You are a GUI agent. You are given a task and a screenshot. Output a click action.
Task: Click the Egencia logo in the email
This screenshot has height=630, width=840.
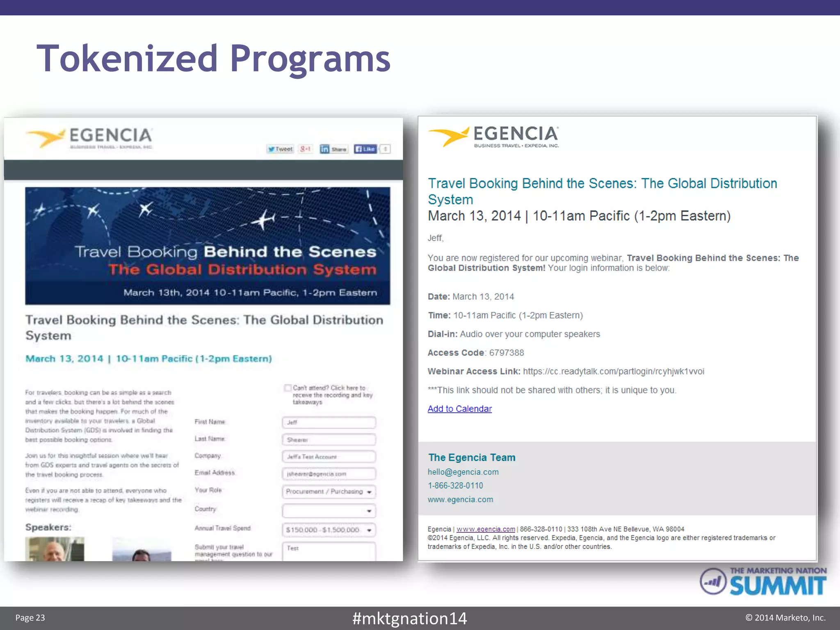pyautogui.click(x=493, y=136)
